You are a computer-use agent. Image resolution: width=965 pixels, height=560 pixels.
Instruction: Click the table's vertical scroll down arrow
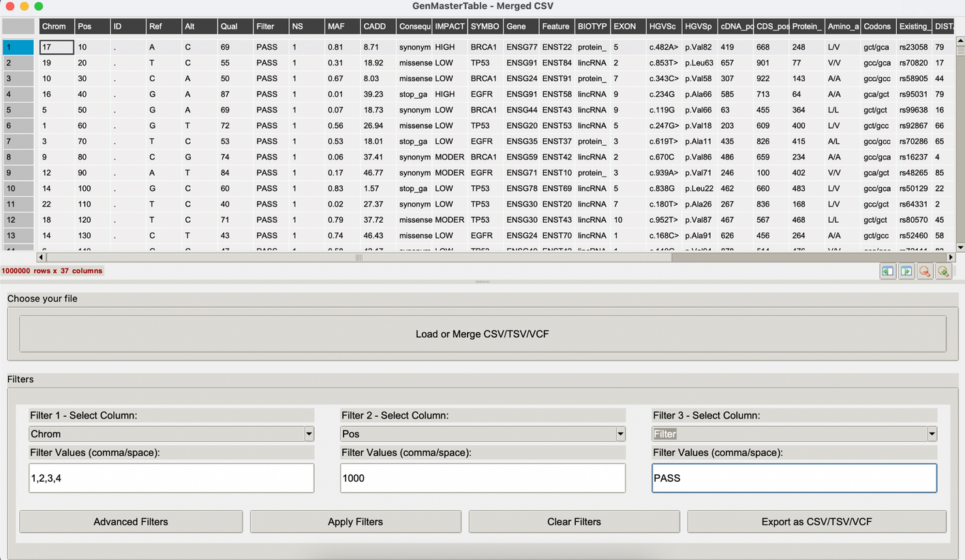[x=960, y=248]
